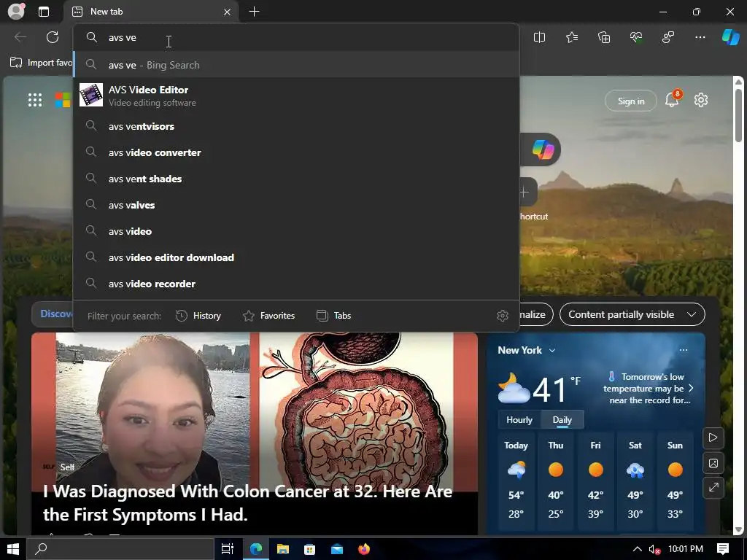Viewport: 747px width, 560px height.
Task: Open notifications bell icon
Action: pos(672,100)
